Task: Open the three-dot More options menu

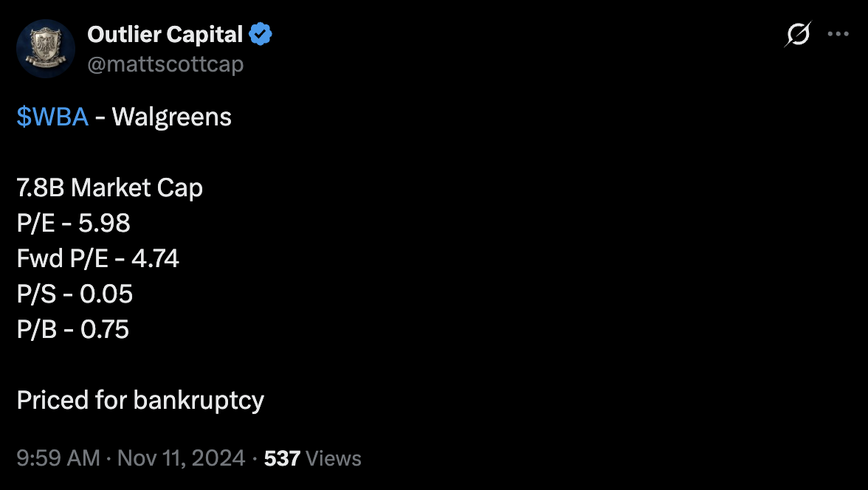Action: [838, 35]
